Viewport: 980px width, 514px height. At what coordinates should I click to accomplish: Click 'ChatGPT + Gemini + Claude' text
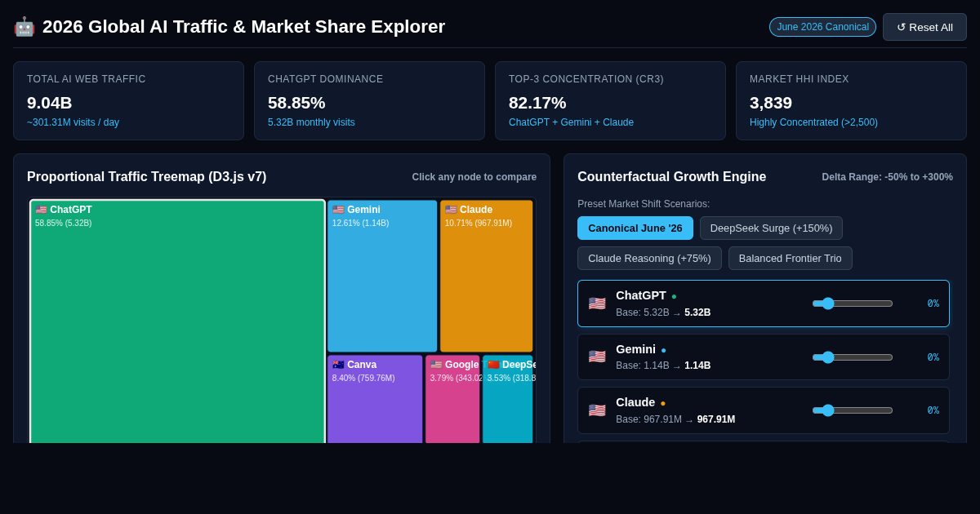tap(571, 122)
